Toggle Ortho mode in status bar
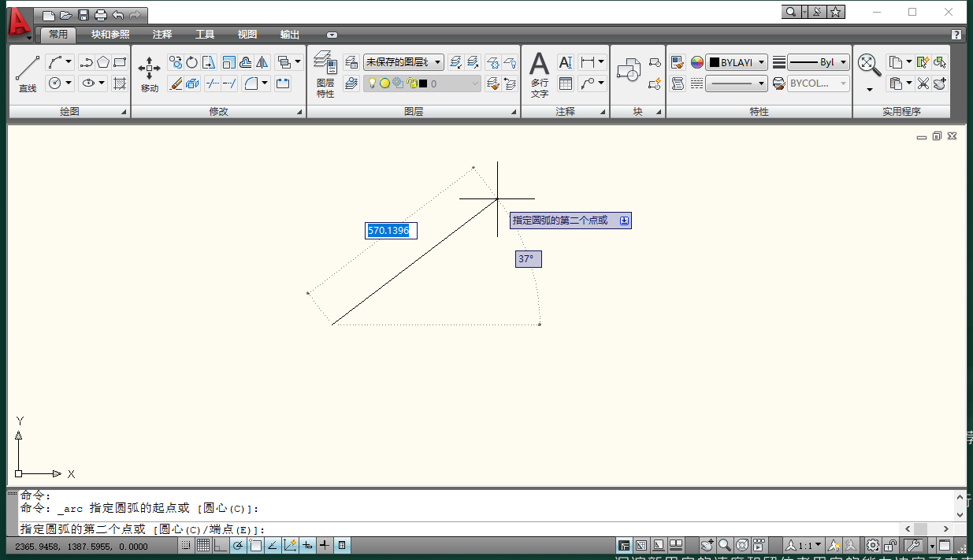 (220, 545)
